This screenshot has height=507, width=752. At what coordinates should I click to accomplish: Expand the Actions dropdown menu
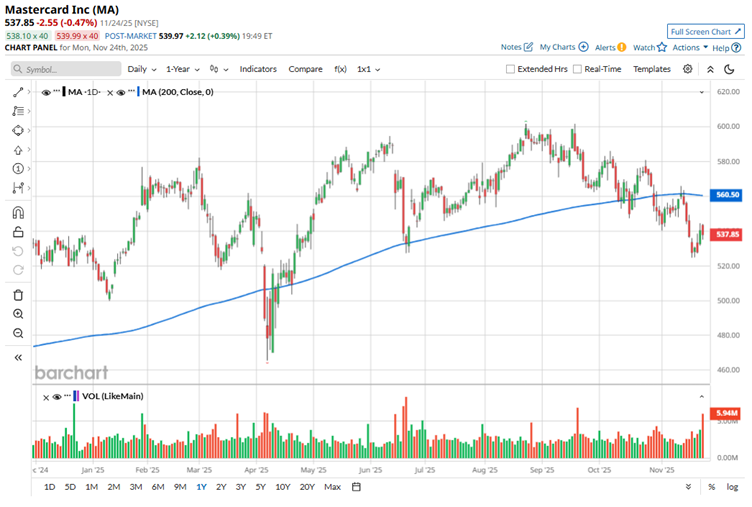[x=690, y=47]
